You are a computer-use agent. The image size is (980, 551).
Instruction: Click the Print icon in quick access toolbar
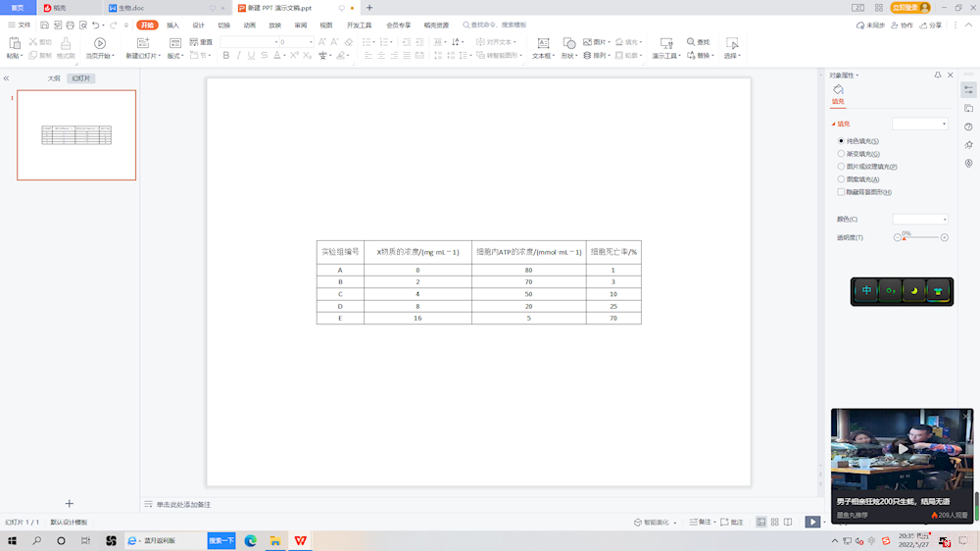click(70, 25)
